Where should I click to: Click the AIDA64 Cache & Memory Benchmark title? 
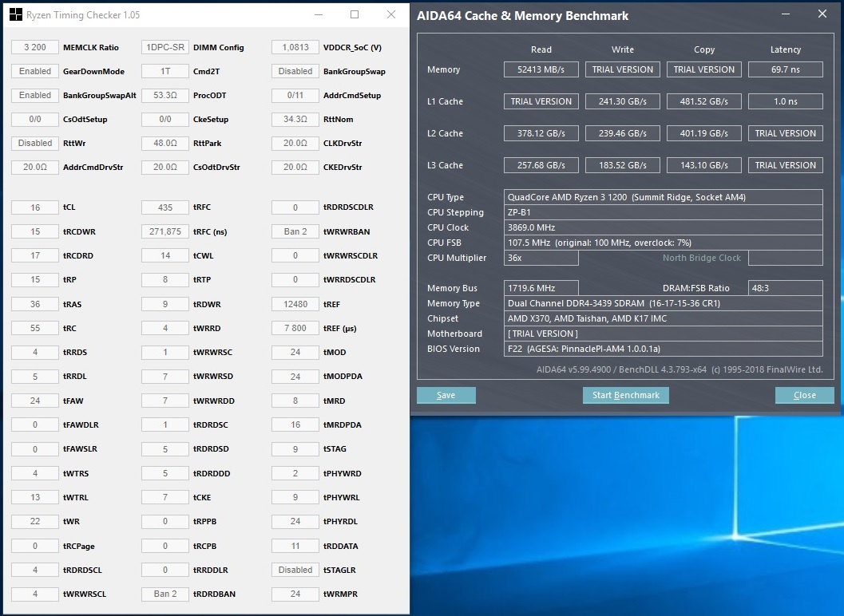point(522,16)
